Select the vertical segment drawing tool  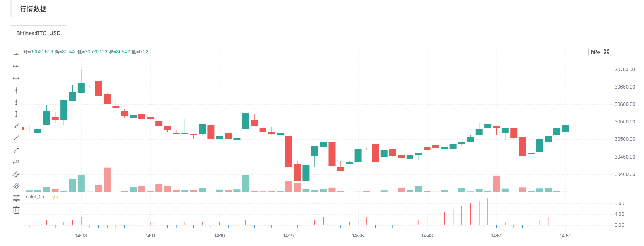(16, 114)
